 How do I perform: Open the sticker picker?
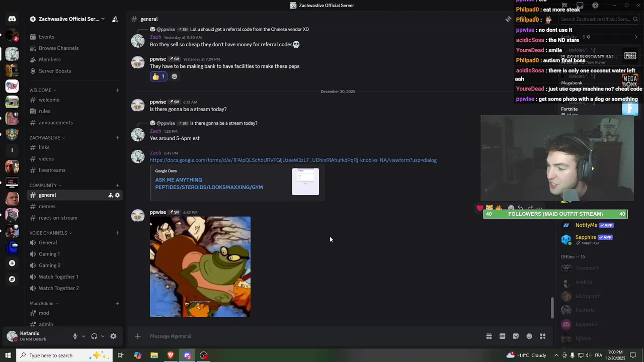[516, 336]
